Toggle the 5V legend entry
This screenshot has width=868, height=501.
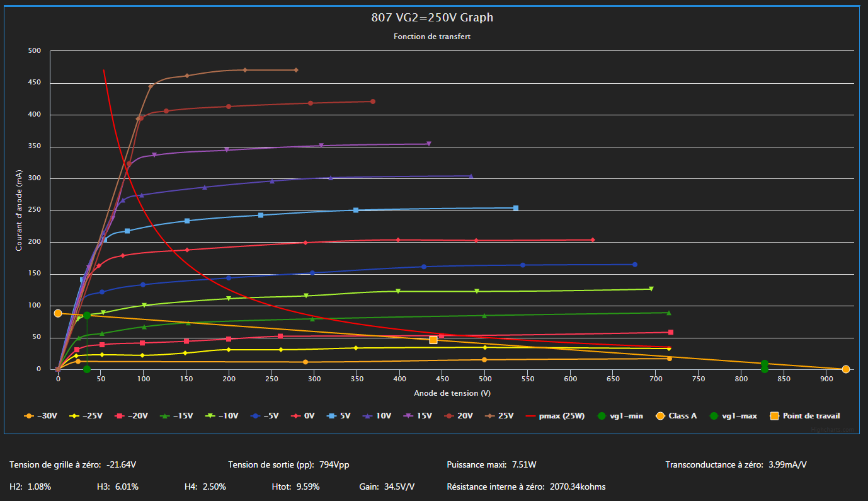point(339,416)
